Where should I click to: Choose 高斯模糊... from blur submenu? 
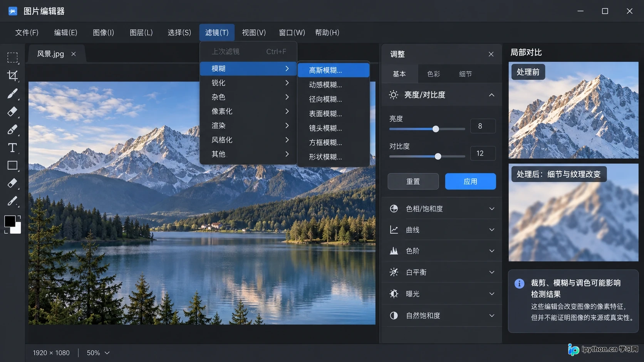pos(334,70)
